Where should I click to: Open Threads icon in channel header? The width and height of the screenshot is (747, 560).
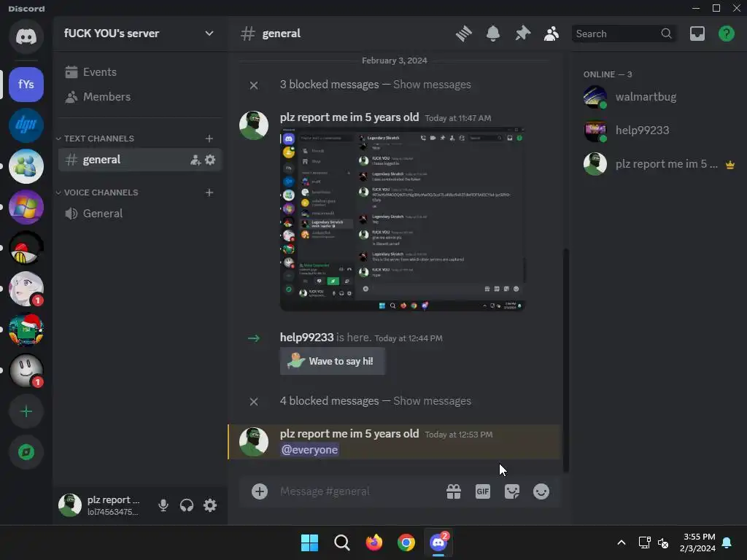[x=463, y=34]
